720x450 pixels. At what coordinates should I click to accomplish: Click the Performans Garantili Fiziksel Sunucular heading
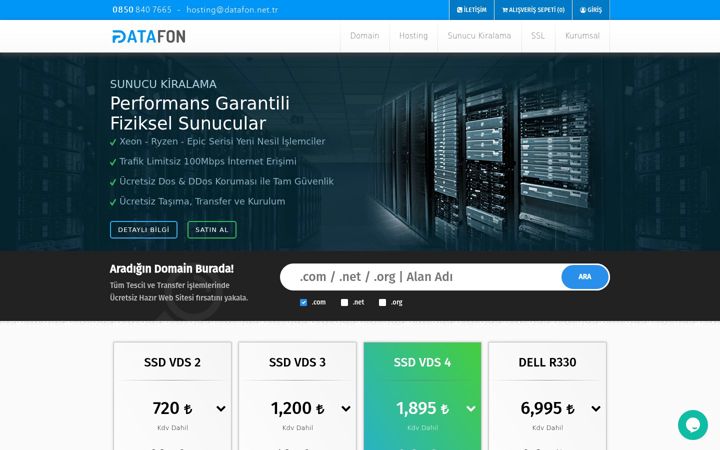click(200, 113)
